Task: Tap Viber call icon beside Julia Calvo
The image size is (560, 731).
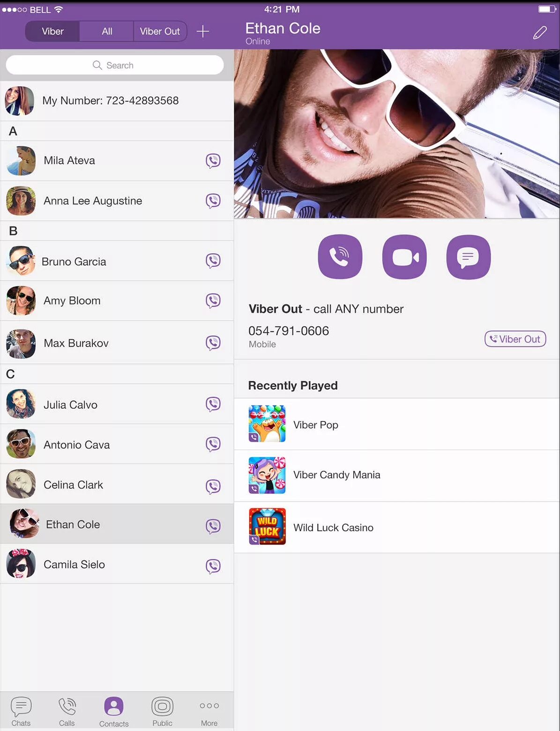Action: click(213, 404)
